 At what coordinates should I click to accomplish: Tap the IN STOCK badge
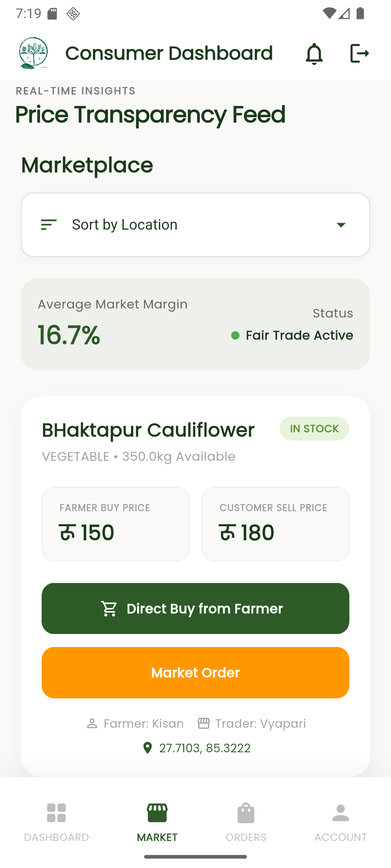coord(314,429)
